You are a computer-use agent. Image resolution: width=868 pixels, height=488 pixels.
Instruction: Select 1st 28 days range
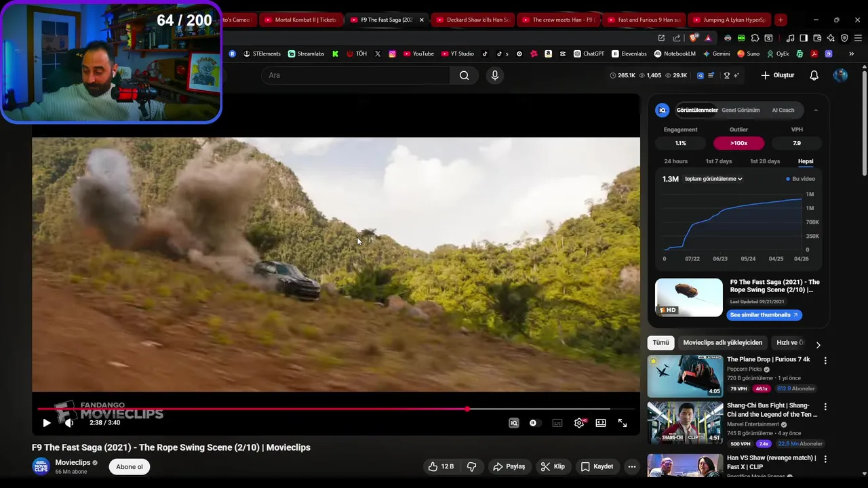765,161
